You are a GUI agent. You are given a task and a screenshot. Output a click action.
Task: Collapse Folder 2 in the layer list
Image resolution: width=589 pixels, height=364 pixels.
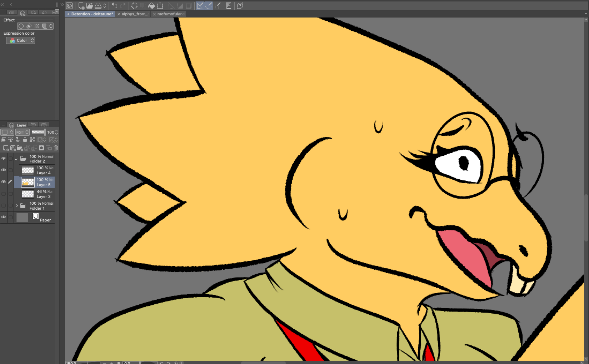pos(16,159)
